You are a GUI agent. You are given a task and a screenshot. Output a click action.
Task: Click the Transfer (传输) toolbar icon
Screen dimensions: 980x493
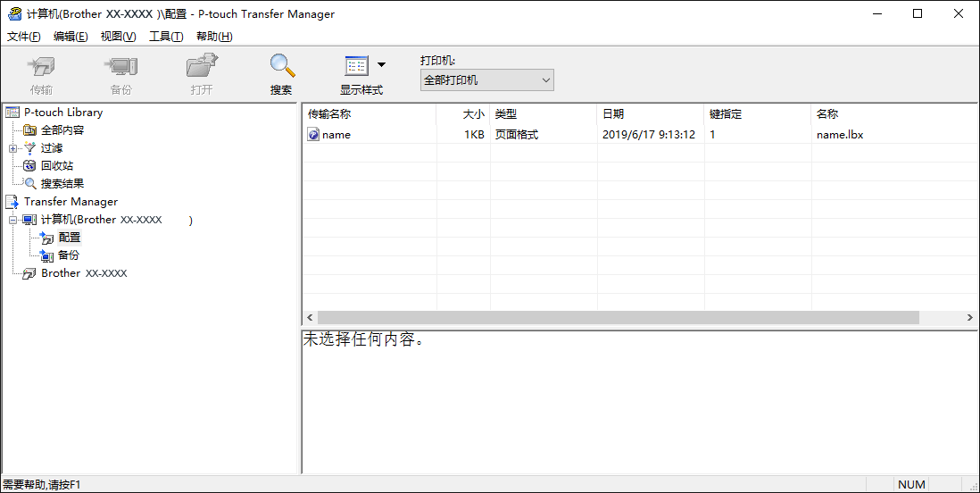coord(41,66)
